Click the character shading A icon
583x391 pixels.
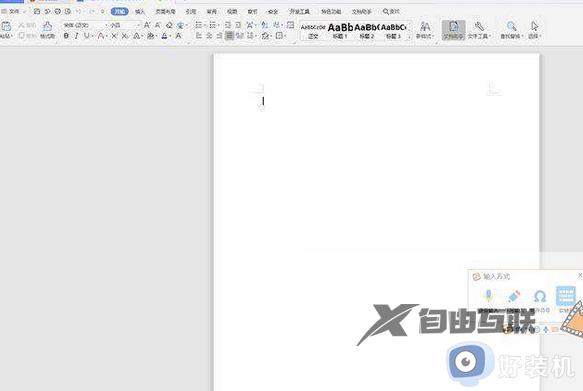click(178, 36)
